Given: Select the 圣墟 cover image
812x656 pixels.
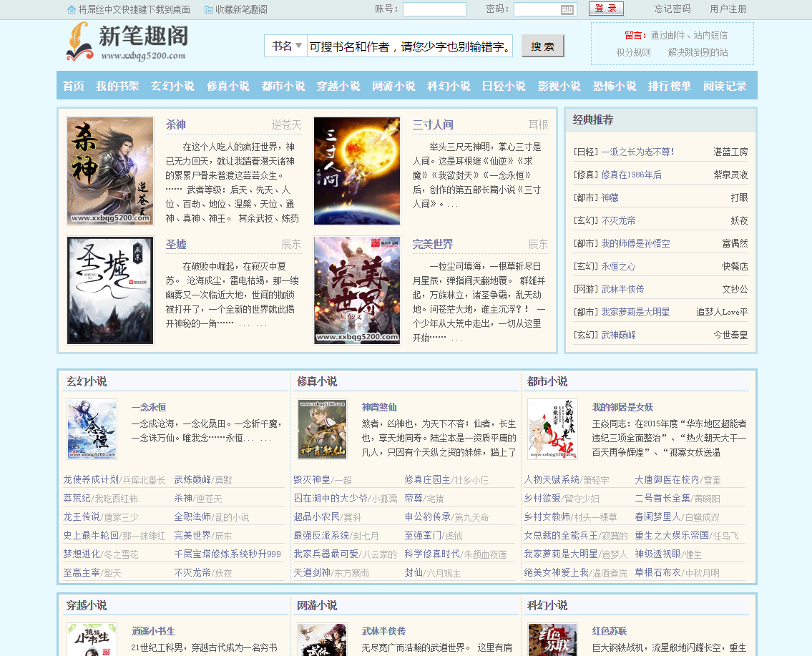Looking at the screenshot, I should point(110,290).
